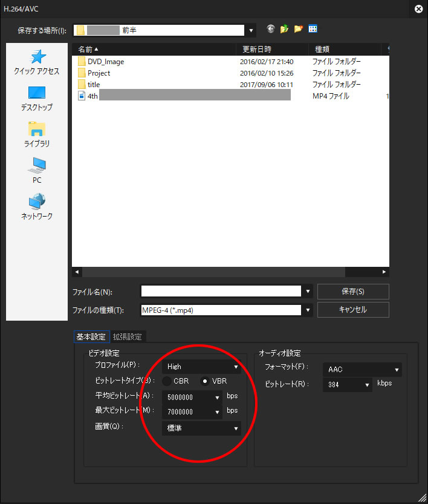Click the up one folder icon
Viewport: 428px width, 504px height.
tap(284, 29)
